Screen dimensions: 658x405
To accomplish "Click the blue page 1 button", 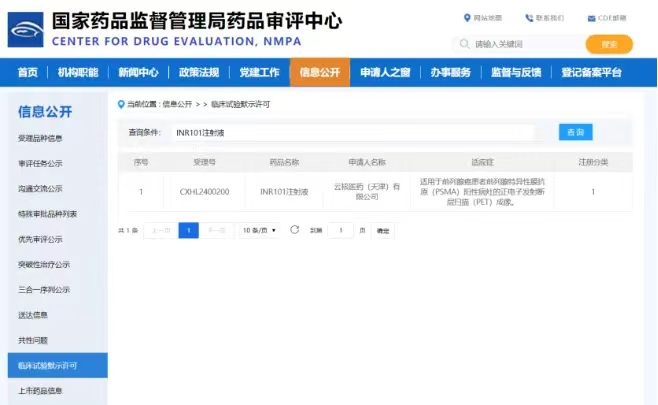I will [188, 230].
